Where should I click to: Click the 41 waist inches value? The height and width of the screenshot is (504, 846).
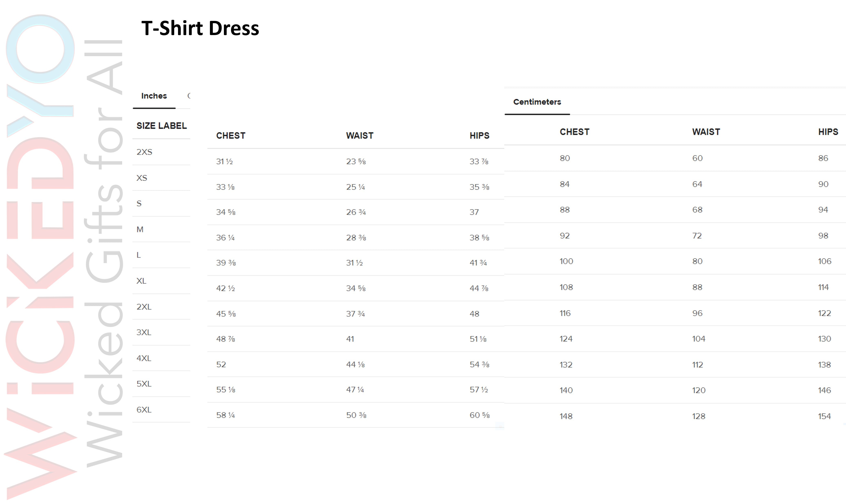350,339
